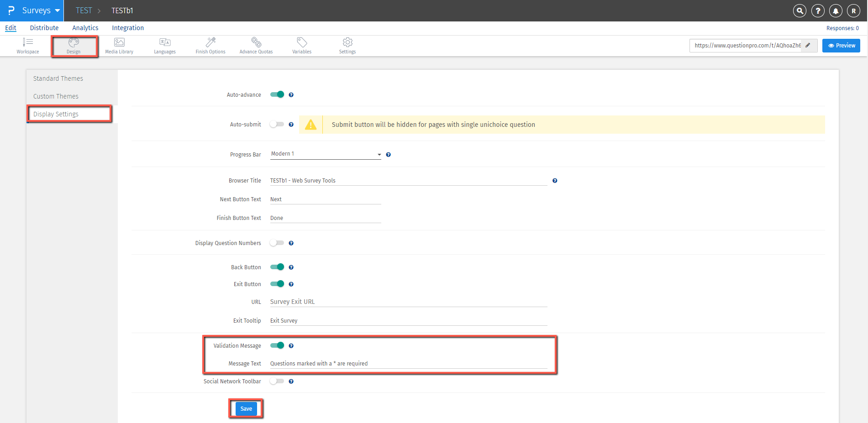
Task: Click the Preview button
Action: coord(841,46)
